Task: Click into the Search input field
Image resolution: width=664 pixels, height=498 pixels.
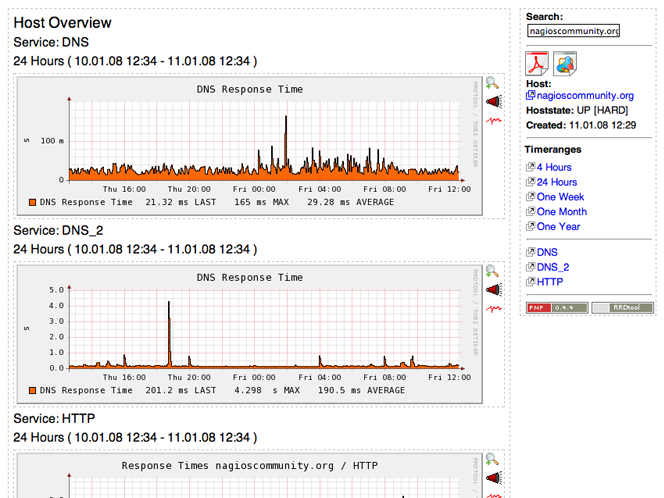Action: [x=573, y=31]
